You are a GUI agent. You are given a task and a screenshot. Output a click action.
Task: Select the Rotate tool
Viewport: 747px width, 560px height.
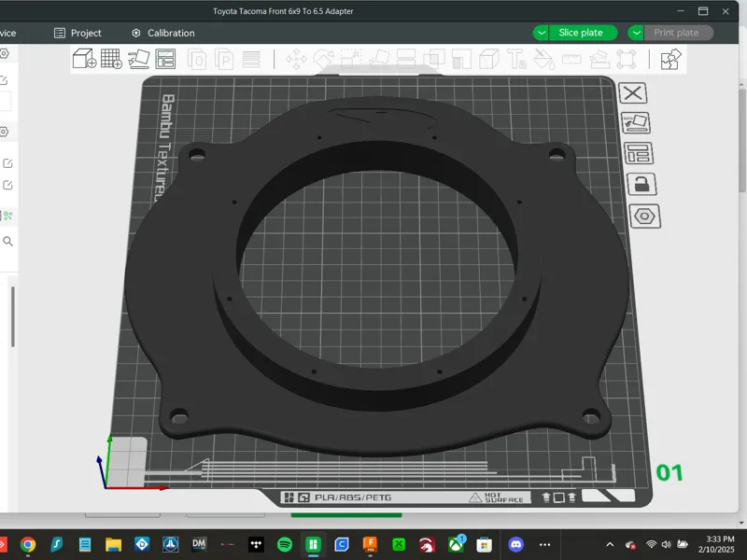pyautogui.click(x=324, y=60)
